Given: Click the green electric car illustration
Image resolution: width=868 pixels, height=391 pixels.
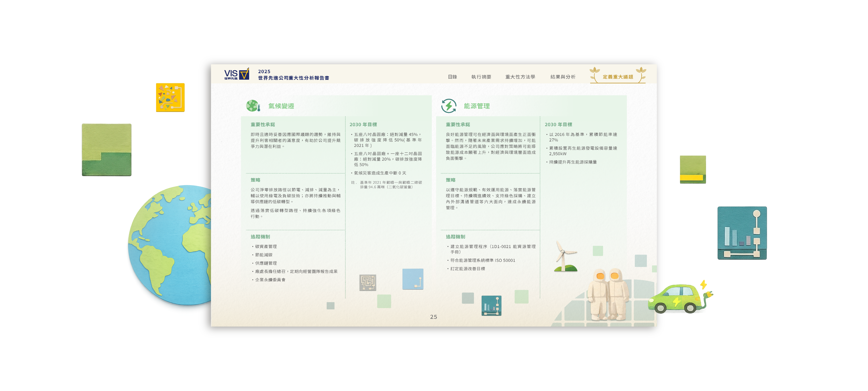Looking at the screenshot, I should [680, 297].
